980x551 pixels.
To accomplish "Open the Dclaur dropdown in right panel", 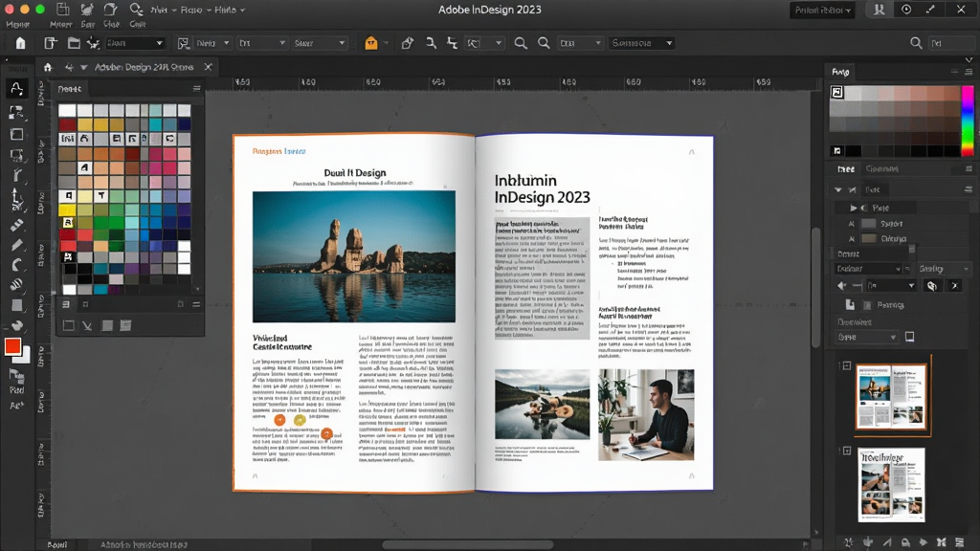I will 868,269.
